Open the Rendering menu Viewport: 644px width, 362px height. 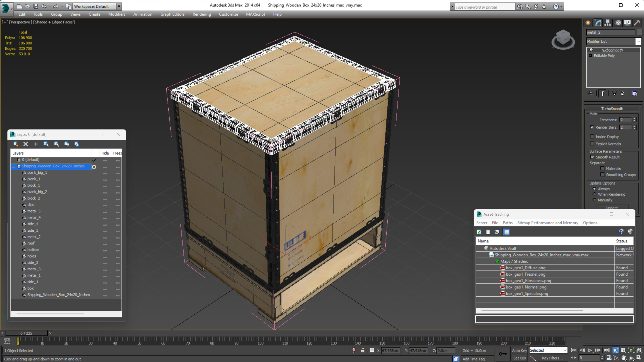[202, 14]
